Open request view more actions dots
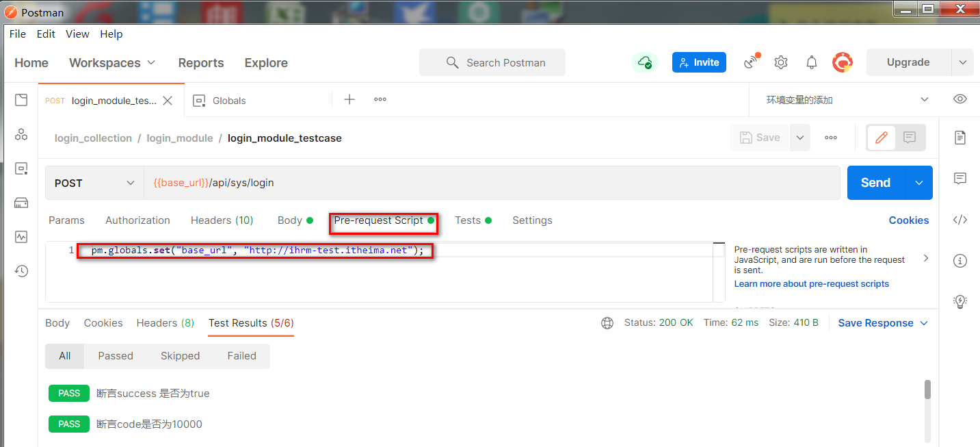 point(831,138)
